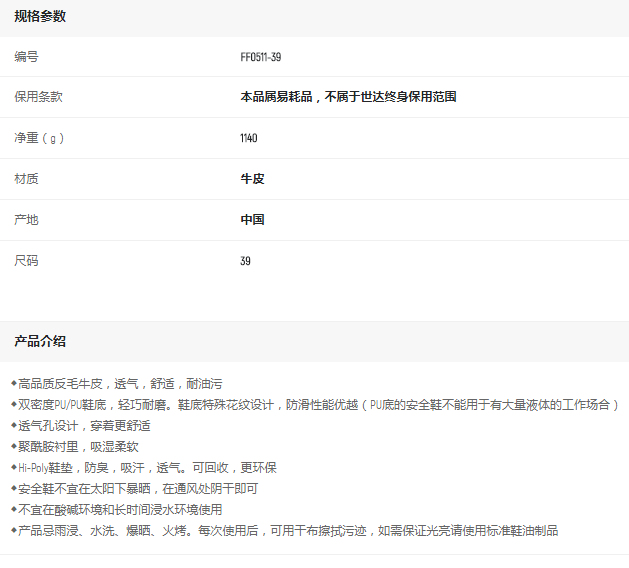Click the material value 牛皮
The height and width of the screenshot is (568, 629).
click(252, 179)
